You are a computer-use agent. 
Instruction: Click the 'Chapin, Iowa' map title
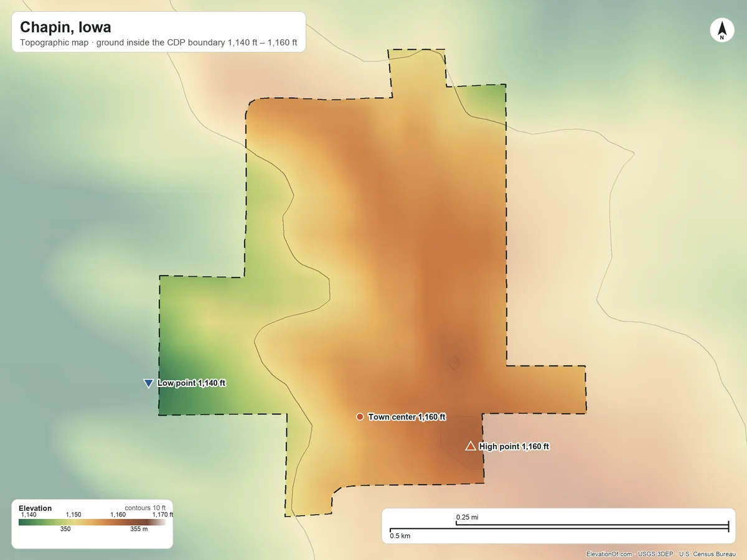pyautogui.click(x=65, y=27)
